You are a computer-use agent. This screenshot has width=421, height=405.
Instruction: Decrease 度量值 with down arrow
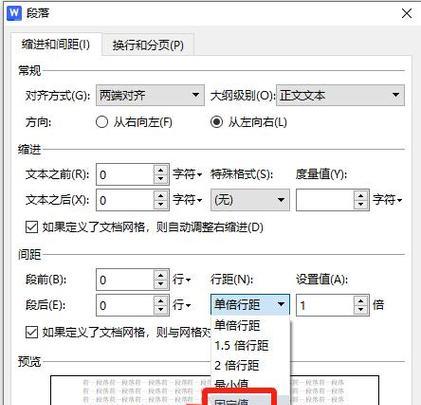(x=361, y=205)
